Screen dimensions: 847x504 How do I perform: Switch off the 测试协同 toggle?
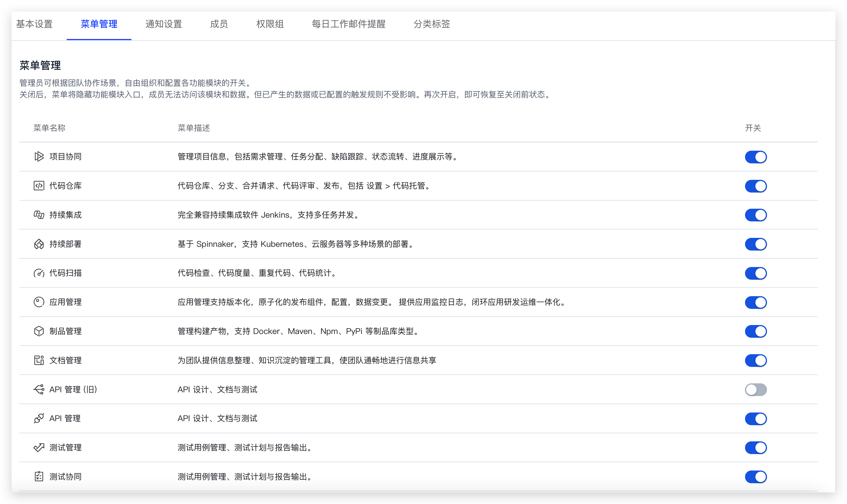pos(756,477)
